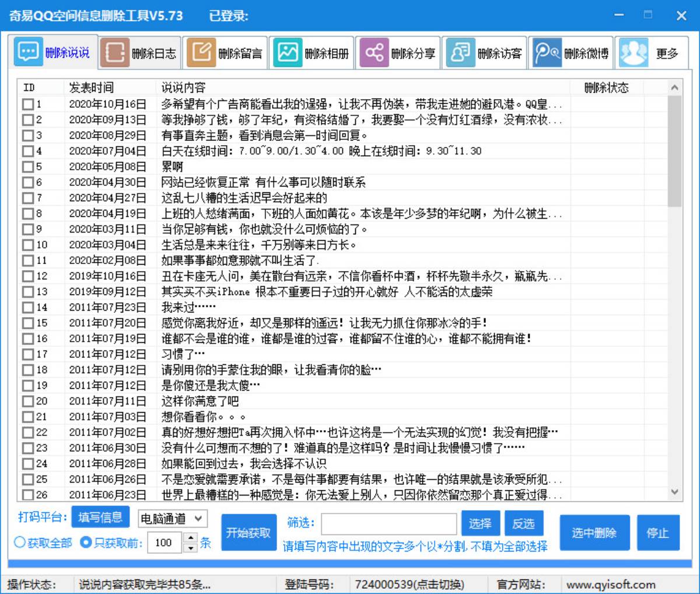This screenshot has width=700, height=594.
Task: Click the speech bubble icon for 删除说说
Action: click(28, 53)
